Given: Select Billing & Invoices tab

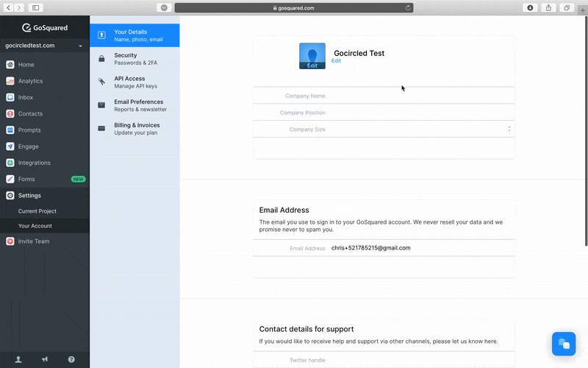Looking at the screenshot, I should coord(135,128).
